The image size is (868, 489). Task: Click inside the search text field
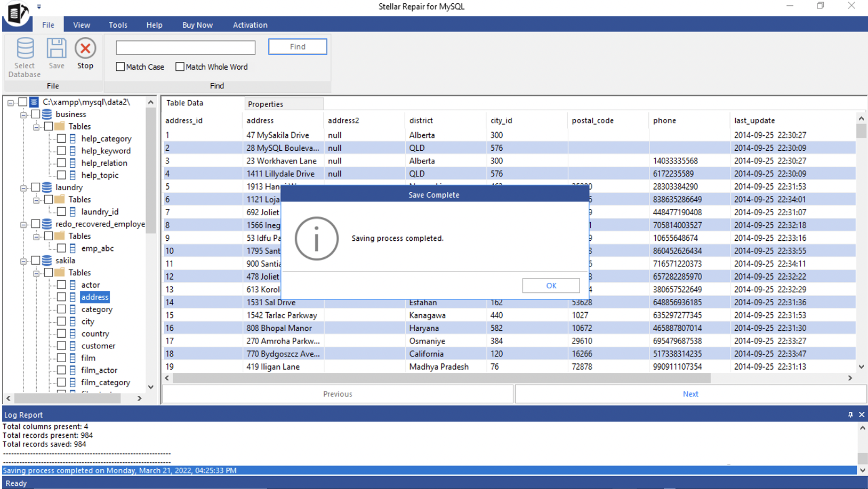tap(185, 47)
